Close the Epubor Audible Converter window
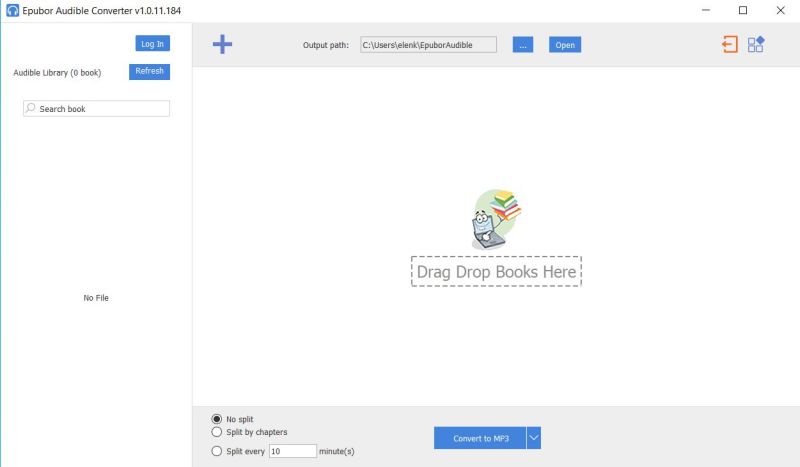This screenshot has height=467, width=800. 781,10
